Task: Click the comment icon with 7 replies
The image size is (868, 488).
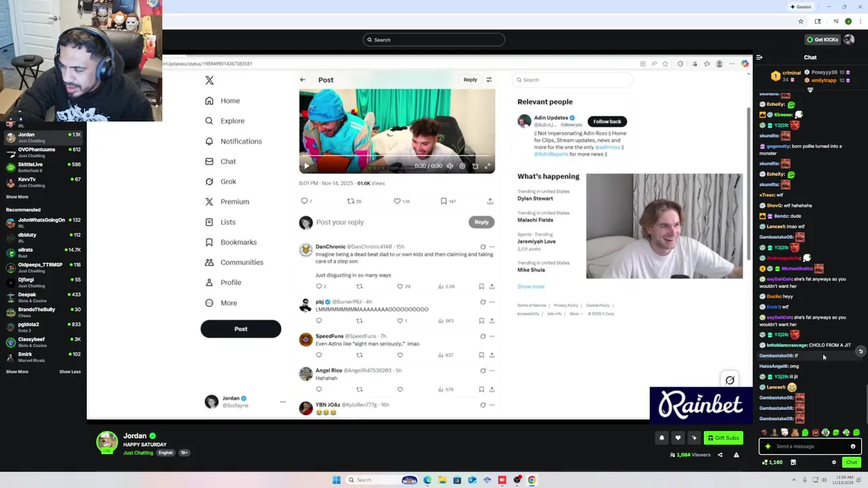Action: click(306, 201)
